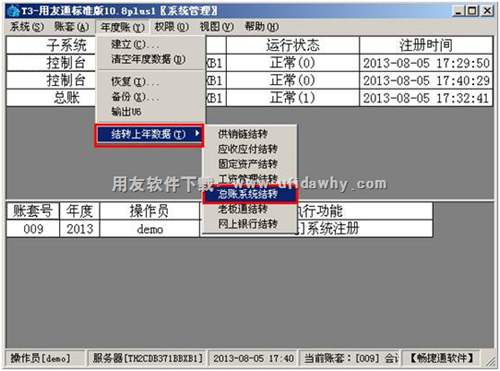The height and width of the screenshot is (371, 500).
Task: Choose 建立(C)... in the dropdown
Action: [x=150, y=44]
